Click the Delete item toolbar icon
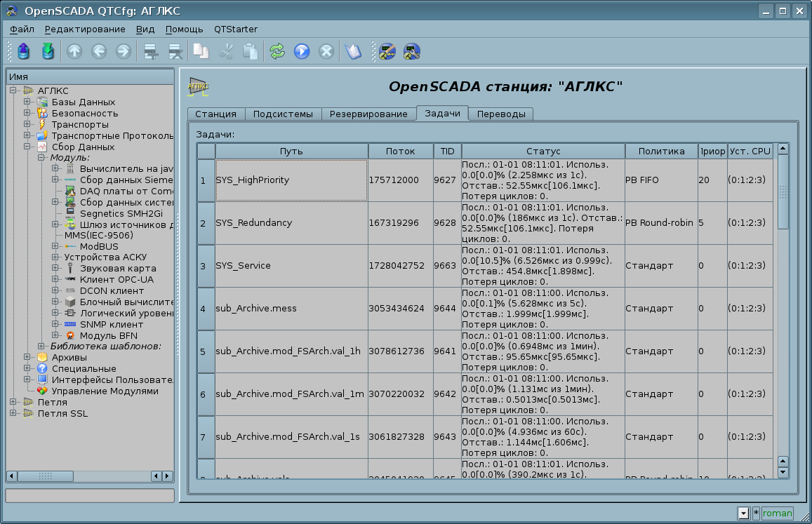 (175, 51)
